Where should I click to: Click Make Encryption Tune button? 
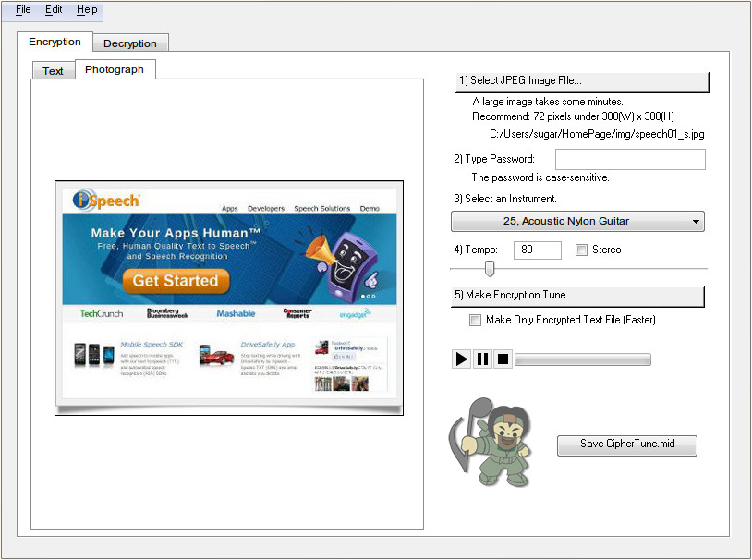[x=579, y=296]
